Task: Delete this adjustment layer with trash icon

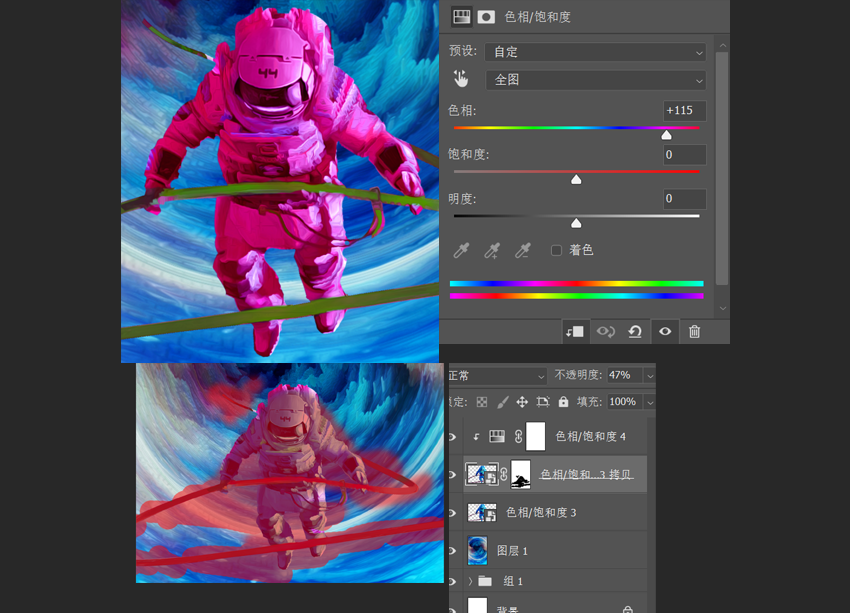Action: [694, 331]
